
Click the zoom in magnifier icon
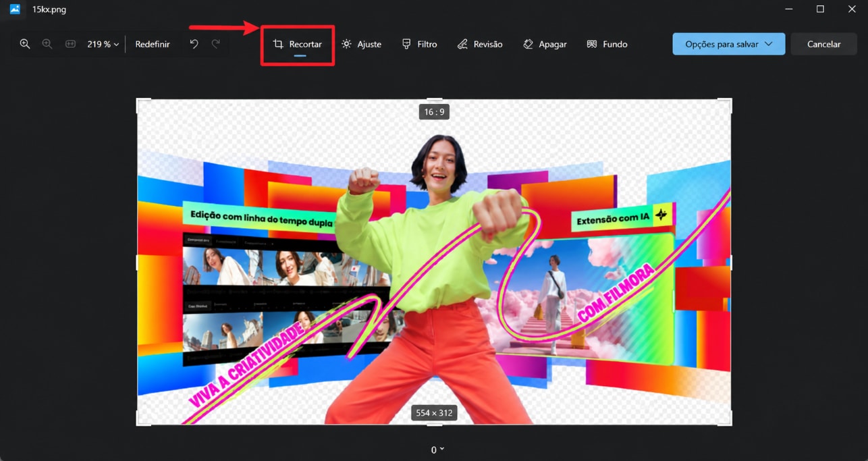[25, 44]
